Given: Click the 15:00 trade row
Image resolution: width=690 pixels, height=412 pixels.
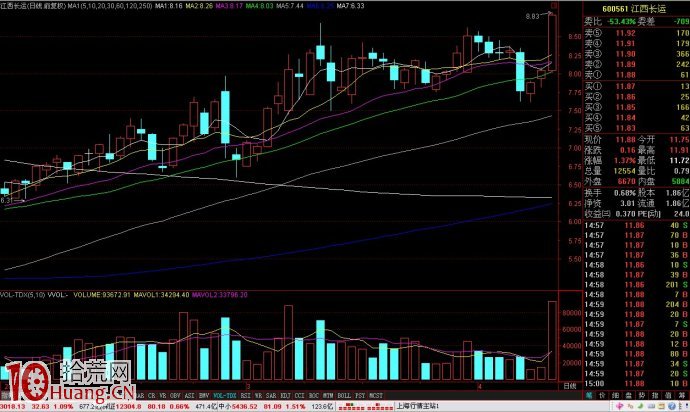Looking at the screenshot, I should click(636, 384).
